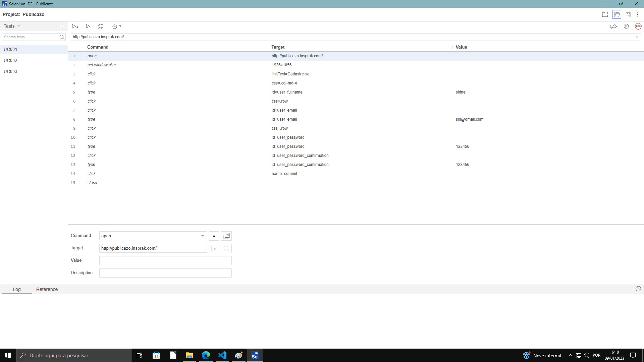644x362 pixels.
Task: Expand the base URL dropdown arrow
Action: click(x=637, y=37)
